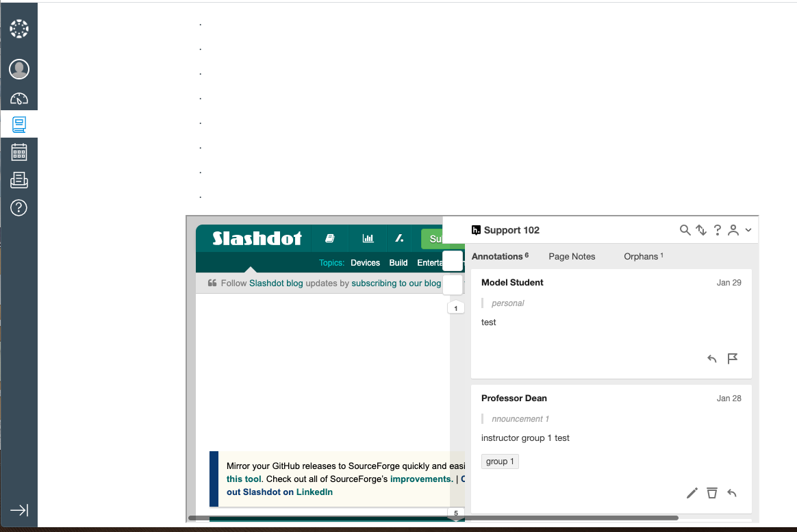This screenshot has width=797, height=532.
Task: Delete Professor Dean's annotation with trash
Action: coord(712,493)
